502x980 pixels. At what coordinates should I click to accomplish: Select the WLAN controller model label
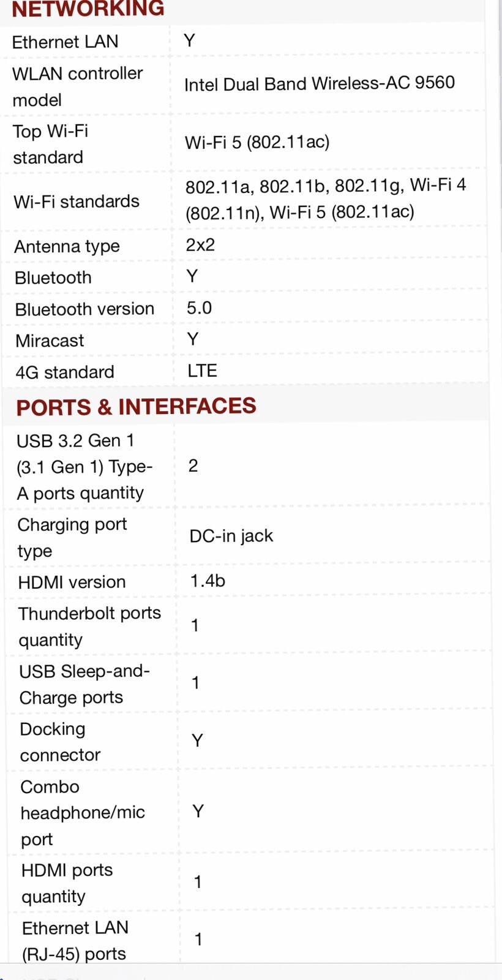coord(77,86)
